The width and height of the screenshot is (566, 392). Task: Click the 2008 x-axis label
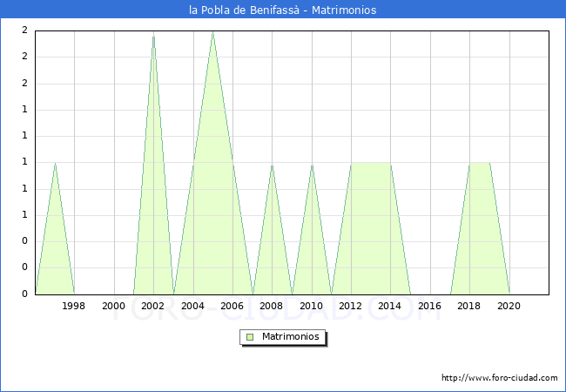272,306
